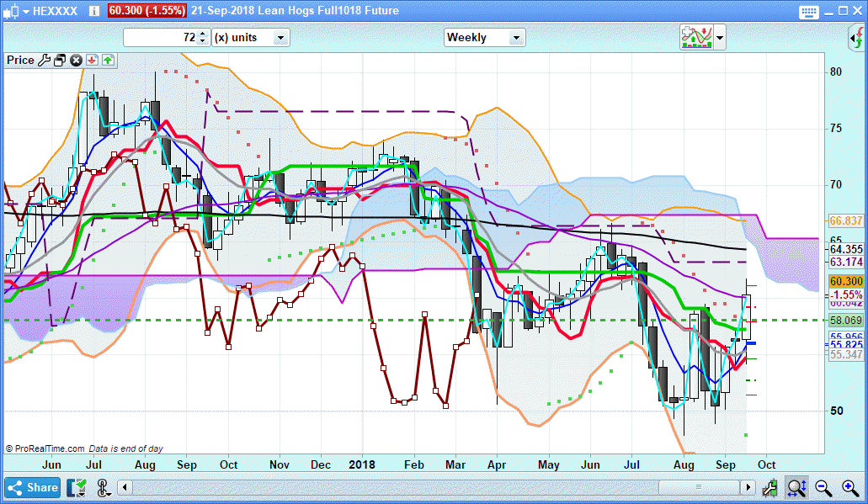This screenshot has height=504, width=868.
Task: Open the add indicators and trading systems icon
Action: (696, 38)
